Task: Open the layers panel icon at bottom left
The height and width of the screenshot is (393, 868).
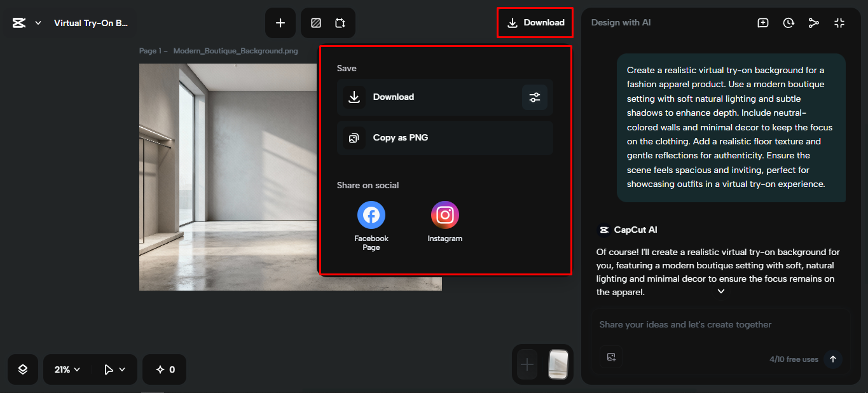Action: (22, 369)
